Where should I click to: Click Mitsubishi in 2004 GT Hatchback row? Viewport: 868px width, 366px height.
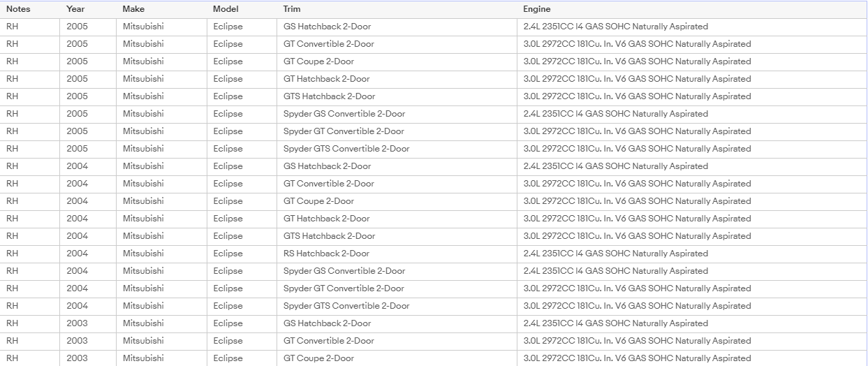143,219
